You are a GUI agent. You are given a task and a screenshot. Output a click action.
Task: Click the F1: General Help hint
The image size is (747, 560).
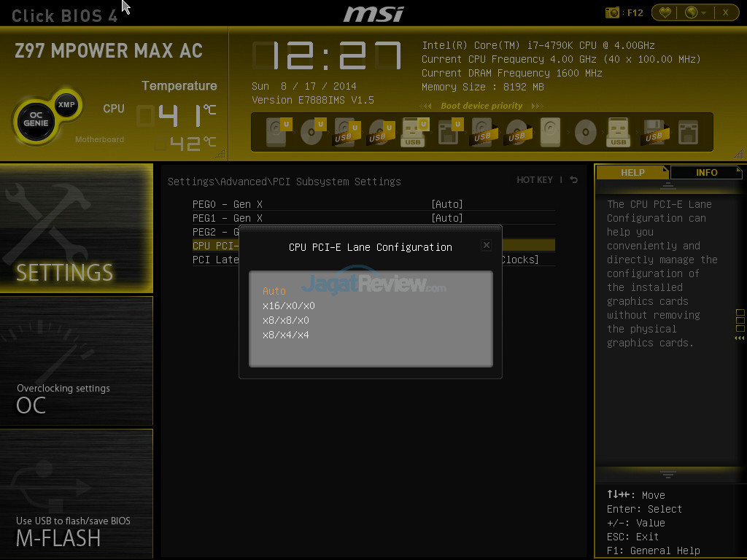click(653, 551)
